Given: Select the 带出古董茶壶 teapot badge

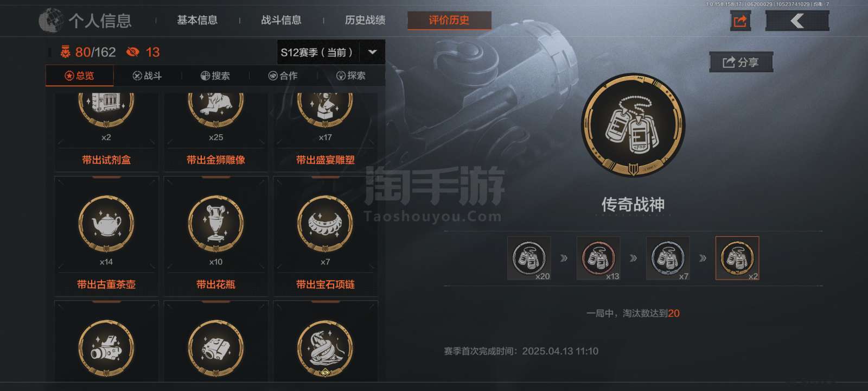Looking at the screenshot, I should pyautogui.click(x=106, y=235).
